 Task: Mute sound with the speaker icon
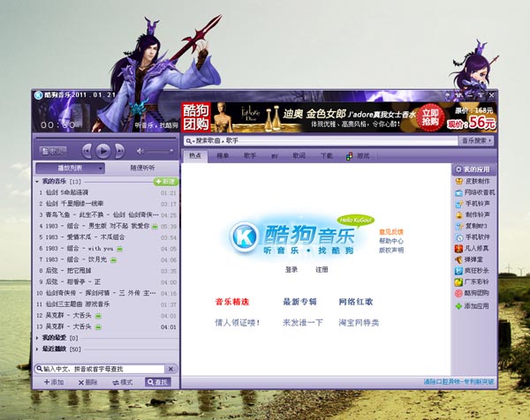click(140, 151)
